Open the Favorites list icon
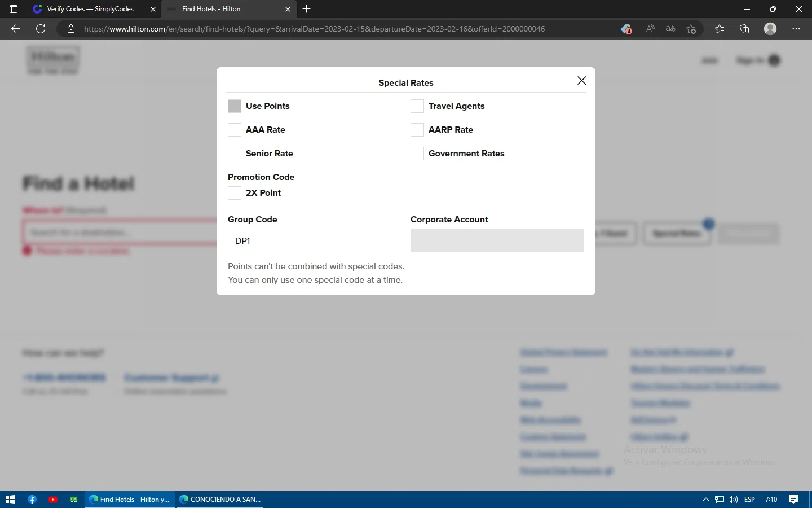812x508 pixels. 720,29
